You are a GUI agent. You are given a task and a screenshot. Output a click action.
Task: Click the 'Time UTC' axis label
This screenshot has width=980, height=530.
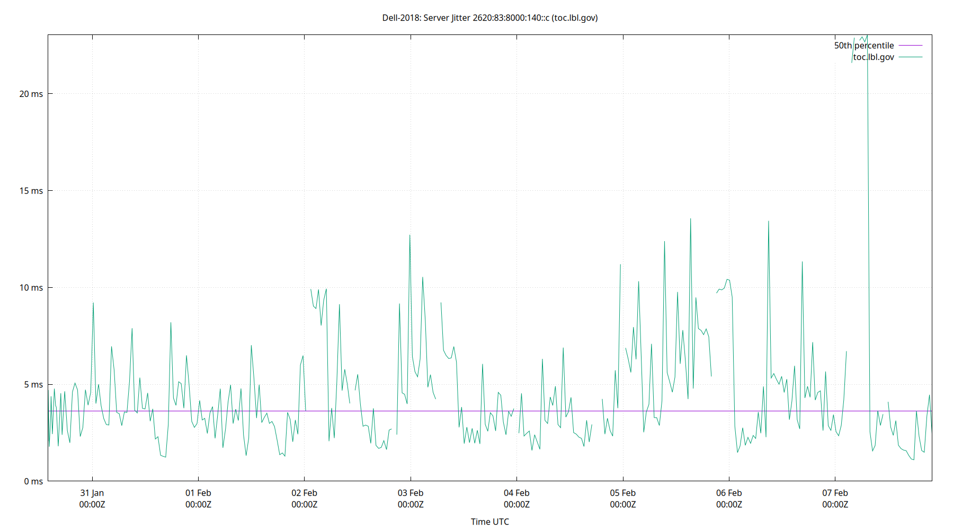490,522
